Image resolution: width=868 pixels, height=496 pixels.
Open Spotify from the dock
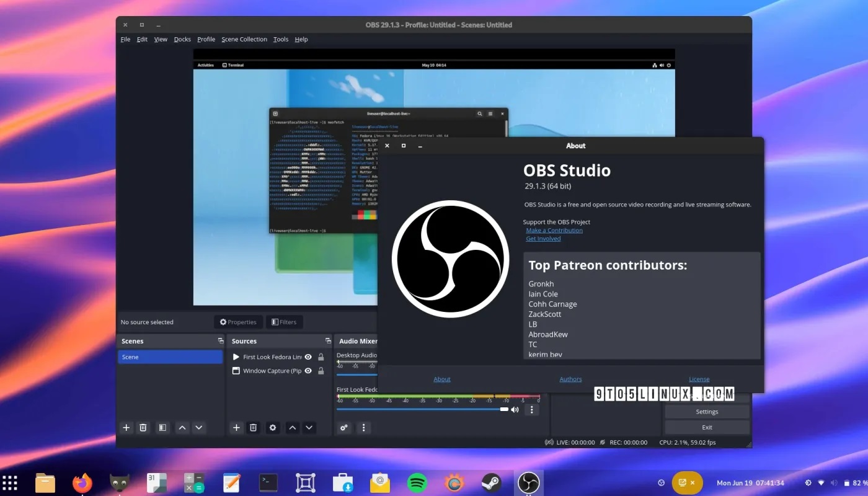coord(417,482)
